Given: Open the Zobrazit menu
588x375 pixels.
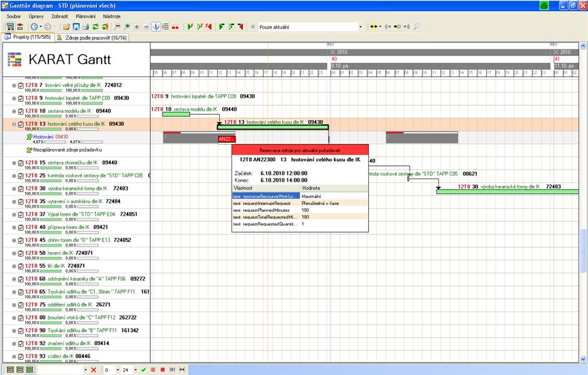Looking at the screenshot, I should pos(59,16).
